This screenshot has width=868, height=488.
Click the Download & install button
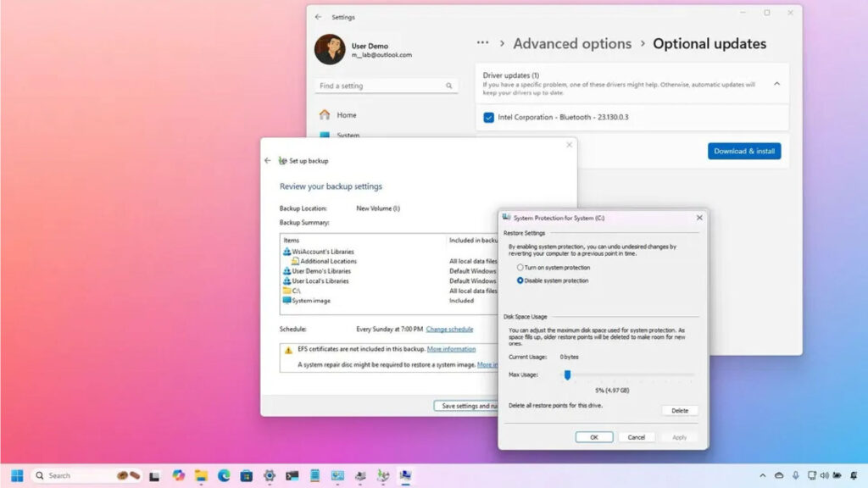[x=744, y=151]
